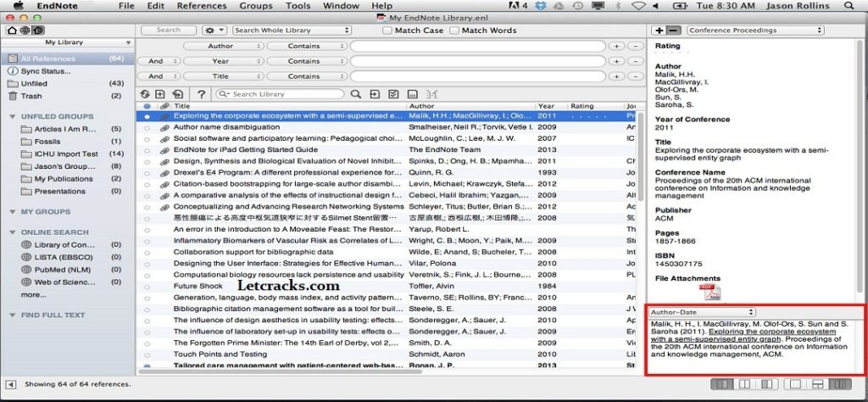868x402 pixels.
Task: Click the magnifying glass search toolbar icon
Action: click(355, 94)
